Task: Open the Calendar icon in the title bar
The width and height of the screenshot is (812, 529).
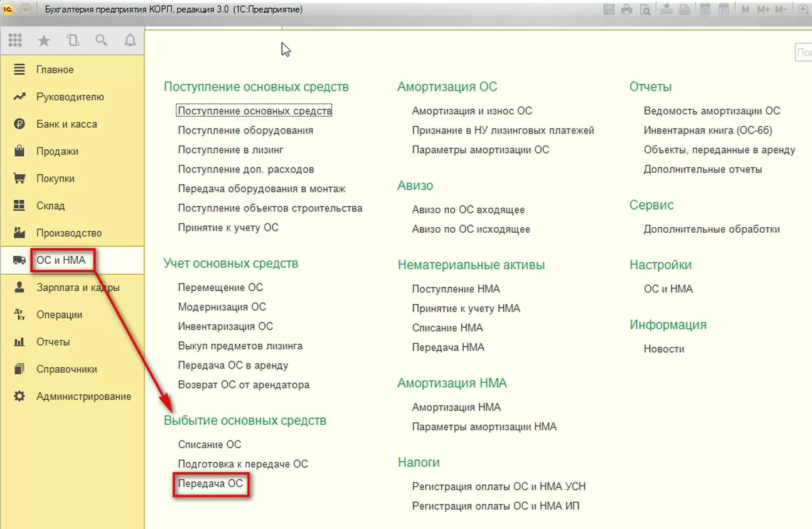Action: coord(724,9)
